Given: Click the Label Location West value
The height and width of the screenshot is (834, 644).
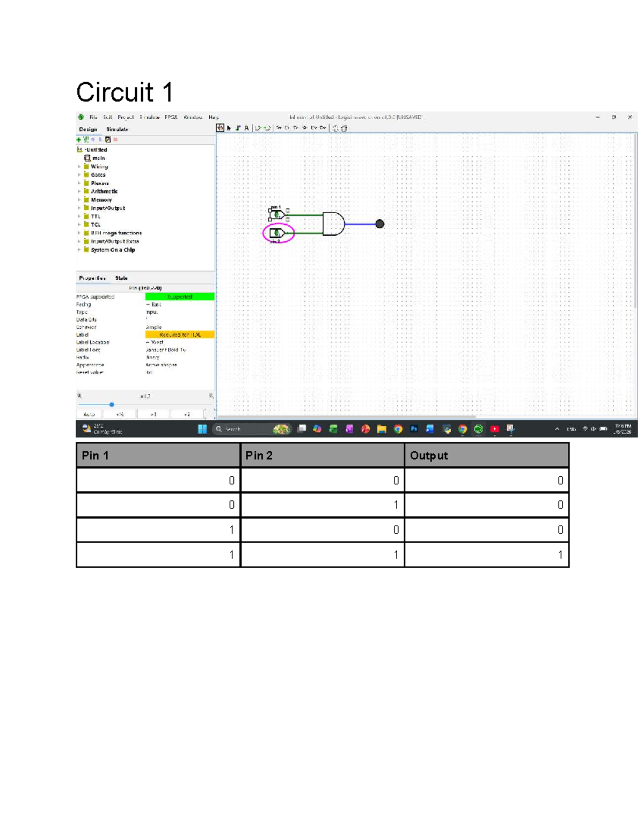Looking at the screenshot, I should pyautogui.click(x=180, y=342).
